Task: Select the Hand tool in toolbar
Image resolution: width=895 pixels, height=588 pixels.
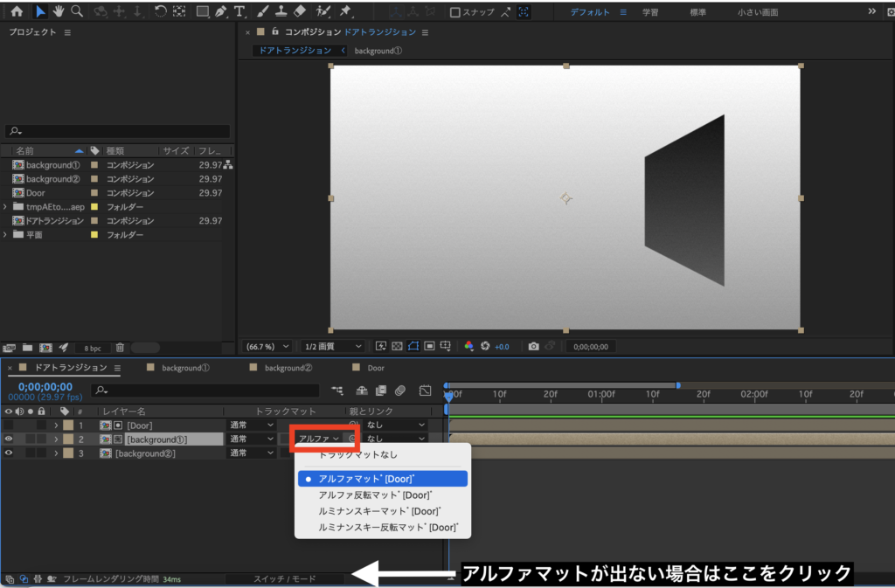Action: point(59,12)
